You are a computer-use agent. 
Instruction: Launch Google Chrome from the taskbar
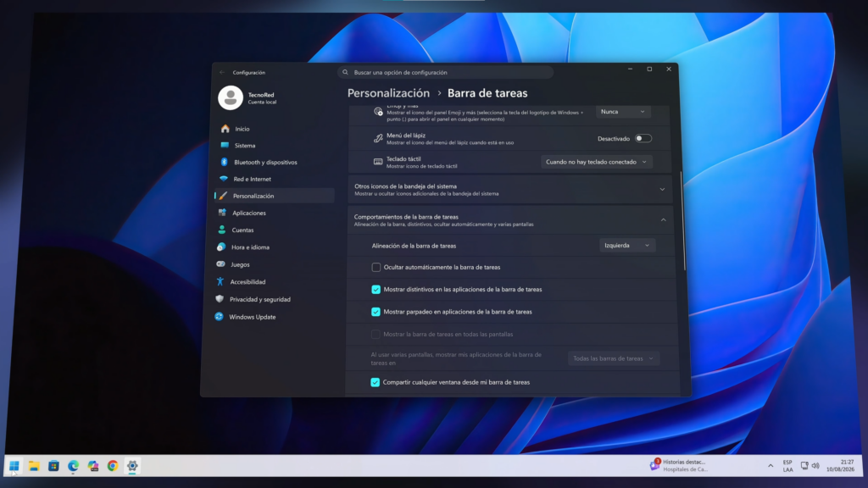coord(113,466)
